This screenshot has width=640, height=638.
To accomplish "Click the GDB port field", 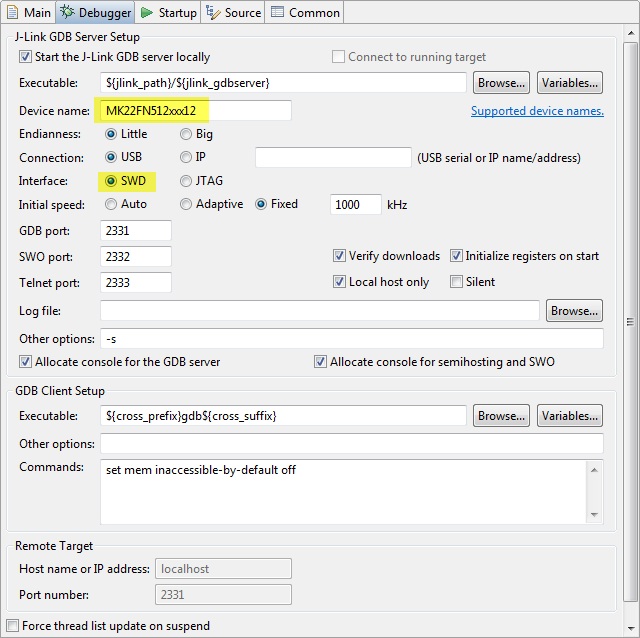I will point(136,231).
